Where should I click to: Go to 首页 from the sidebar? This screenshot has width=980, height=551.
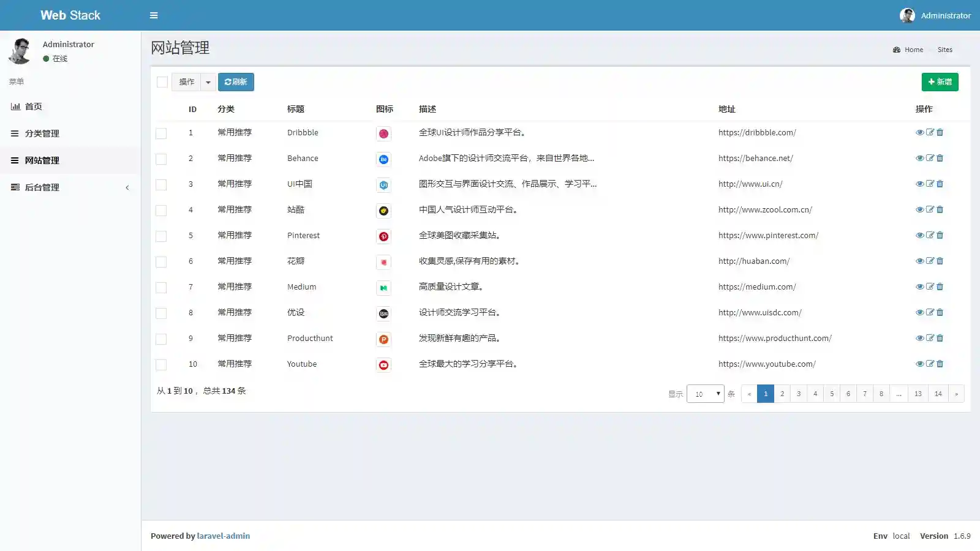pos(33,106)
